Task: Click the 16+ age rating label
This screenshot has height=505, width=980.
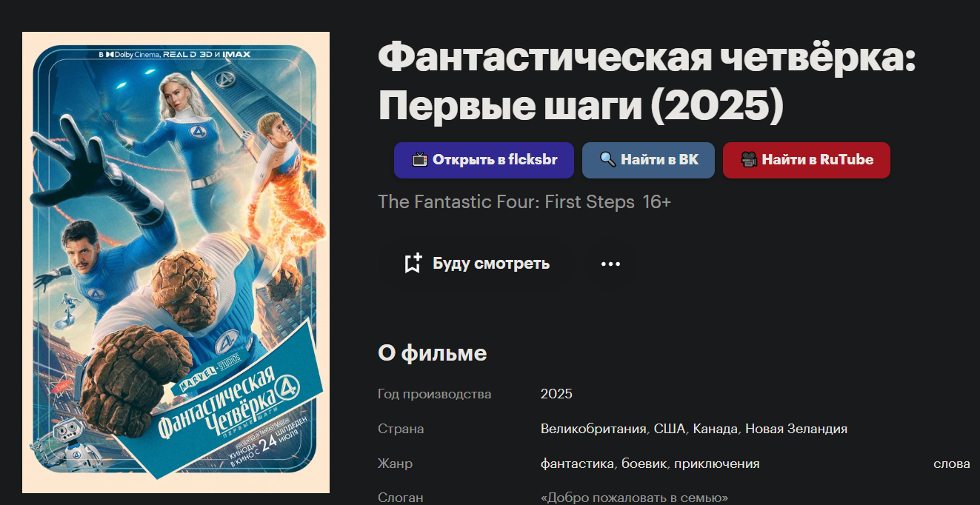Action: pos(656,202)
